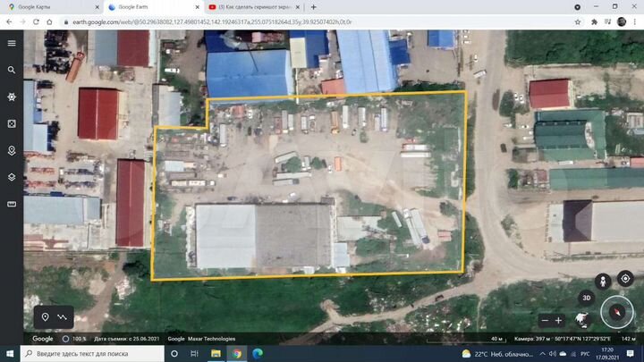Viewport: 644px width, 362px height.
Task: Zoom out with the minus button
Action: pos(545,320)
